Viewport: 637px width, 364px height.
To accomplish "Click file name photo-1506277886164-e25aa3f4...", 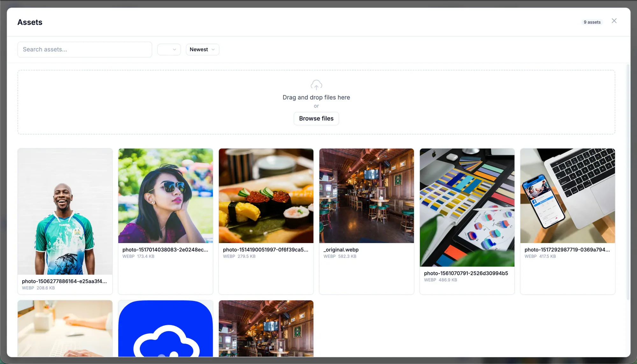I will tap(64, 281).
